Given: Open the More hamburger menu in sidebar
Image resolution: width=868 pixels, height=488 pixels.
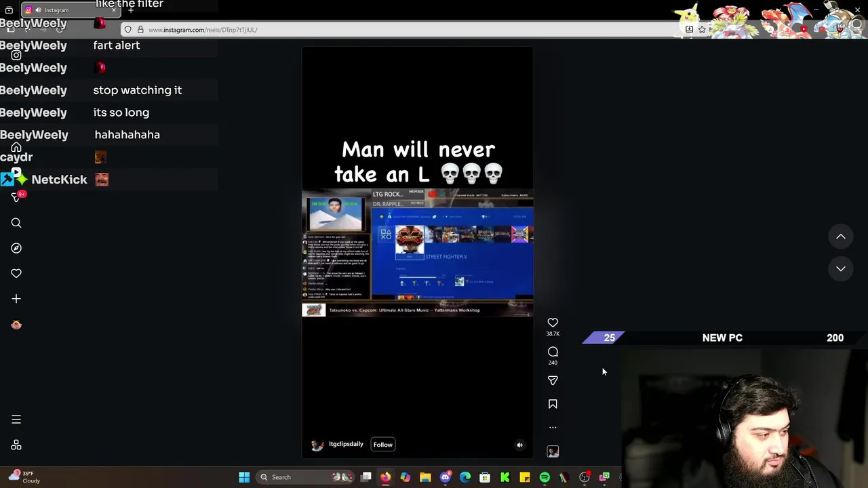Looking at the screenshot, I should 16,420.
